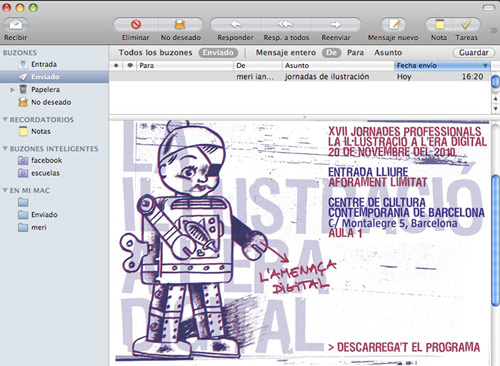Screen dimensions: 500x366
Task: Select the Todos los buzones scope
Action: 155,53
